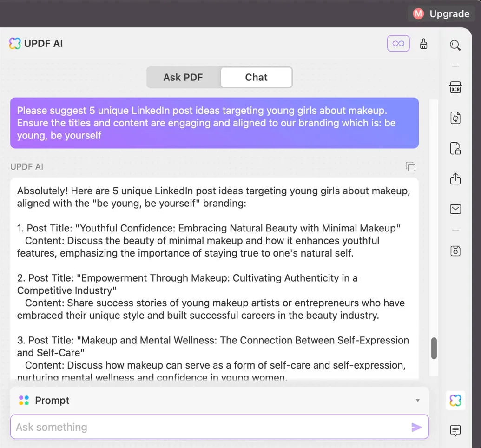Click the Share document icon

pos(455,179)
